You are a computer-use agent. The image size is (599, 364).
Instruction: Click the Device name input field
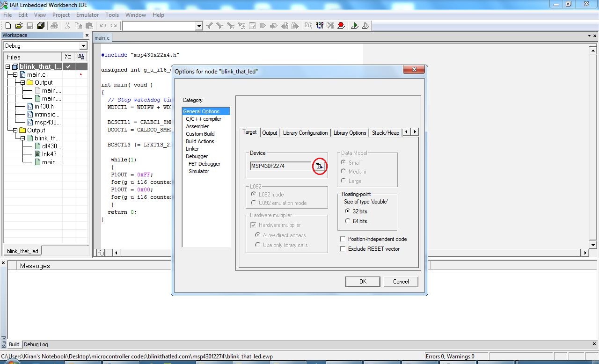pos(281,166)
